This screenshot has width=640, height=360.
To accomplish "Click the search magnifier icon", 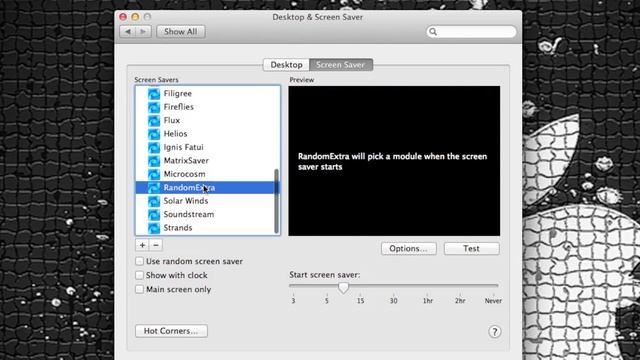I will 433,32.
